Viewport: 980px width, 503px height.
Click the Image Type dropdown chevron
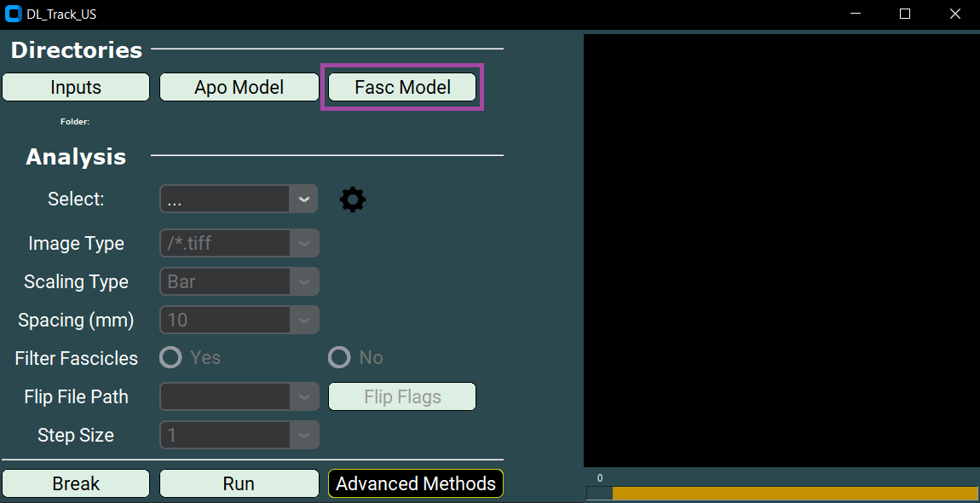(306, 243)
